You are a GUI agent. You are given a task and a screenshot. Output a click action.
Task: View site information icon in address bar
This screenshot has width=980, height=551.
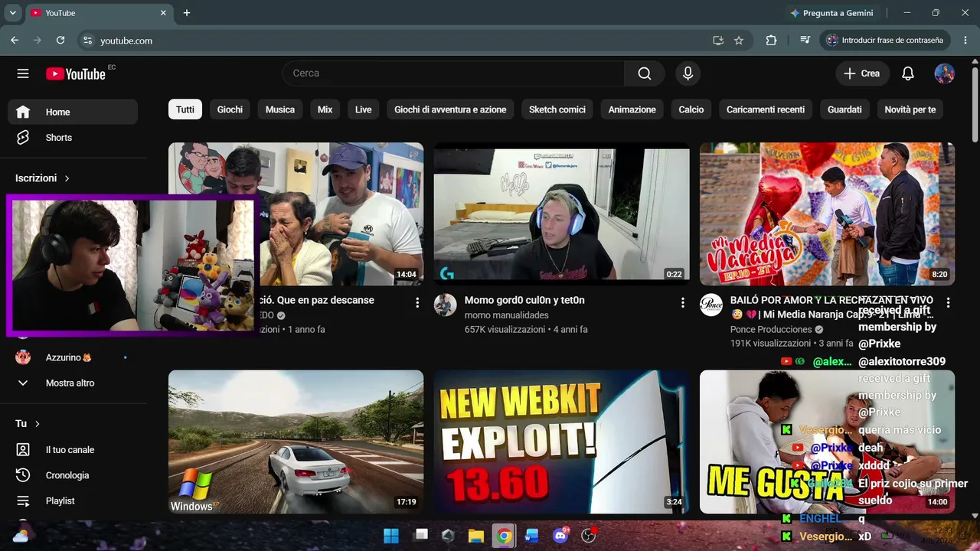(x=87, y=41)
